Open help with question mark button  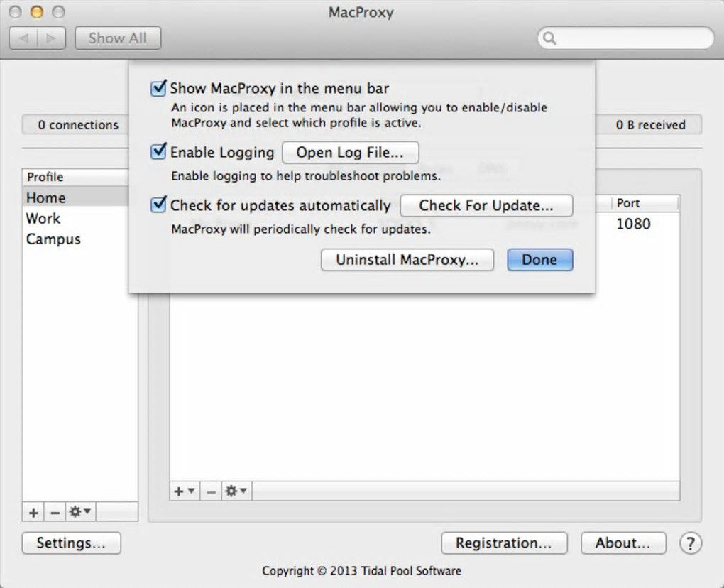click(x=691, y=543)
